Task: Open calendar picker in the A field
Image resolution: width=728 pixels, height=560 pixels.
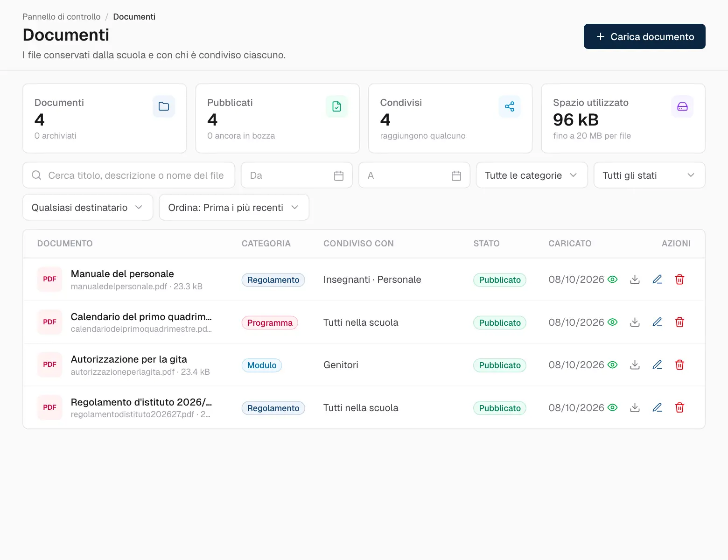Action: [456, 175]
